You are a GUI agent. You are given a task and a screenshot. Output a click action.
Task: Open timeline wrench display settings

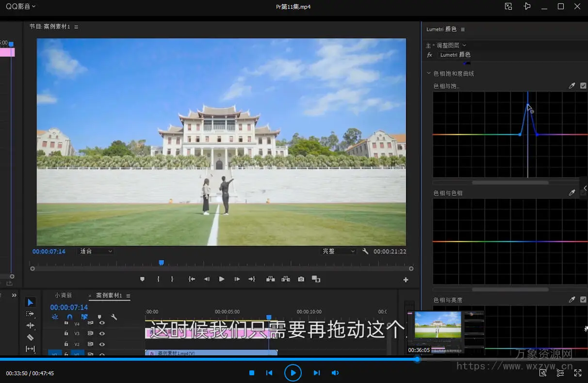click(x=114, y=317)
